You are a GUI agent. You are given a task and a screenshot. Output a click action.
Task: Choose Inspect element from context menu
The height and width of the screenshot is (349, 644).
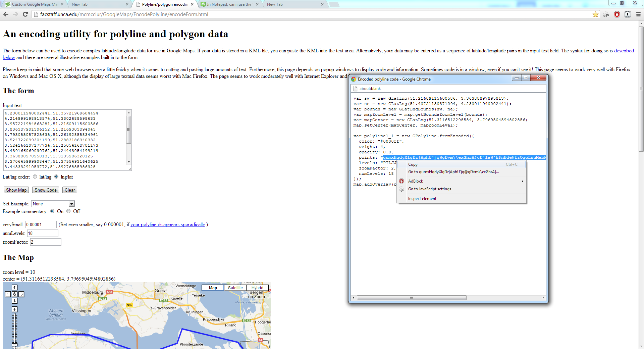[x=462, y=199]
